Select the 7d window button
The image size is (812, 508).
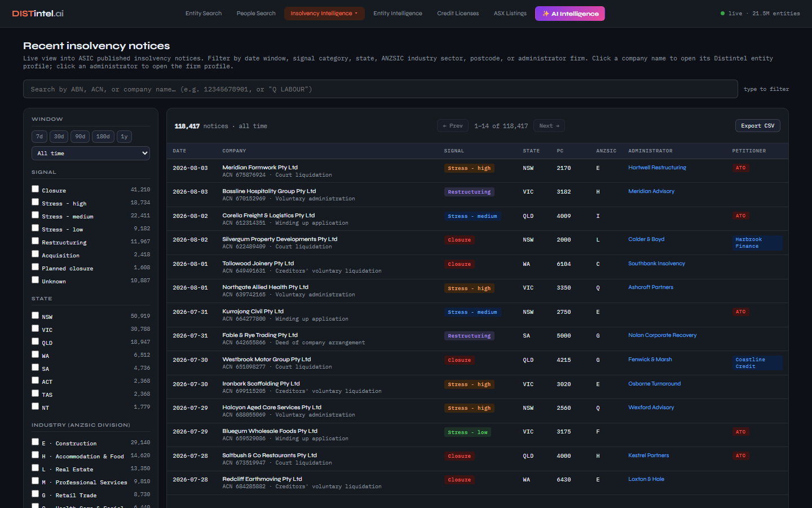[39, 137]
